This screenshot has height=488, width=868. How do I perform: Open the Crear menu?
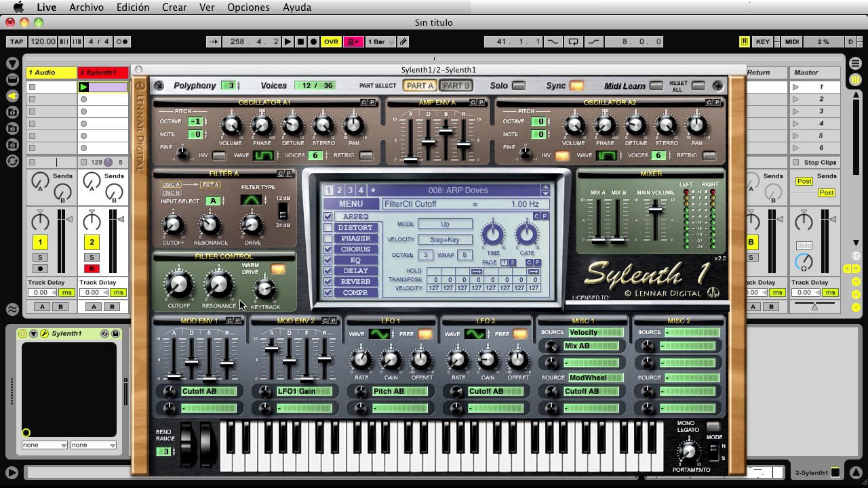click(x=174, y=7)
